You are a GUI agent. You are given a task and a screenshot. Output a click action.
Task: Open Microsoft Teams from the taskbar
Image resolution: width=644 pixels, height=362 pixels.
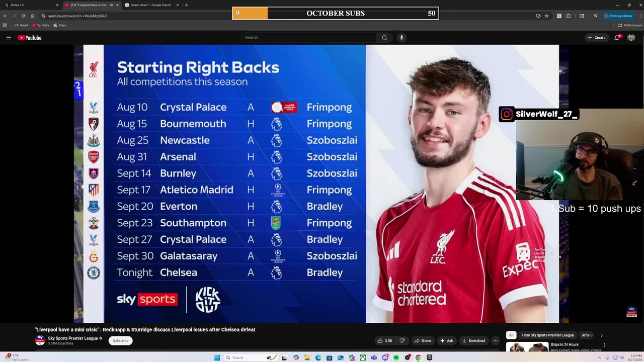click(x=373, y=357)
